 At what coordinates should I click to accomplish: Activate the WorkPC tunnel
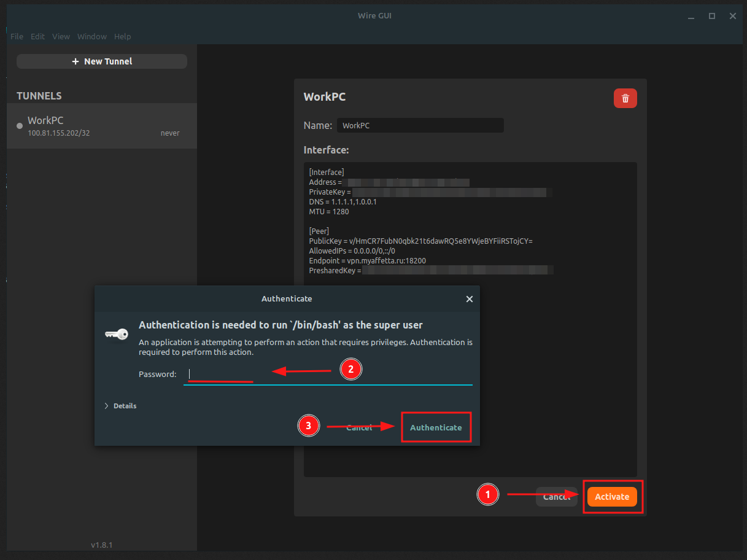pyautogui.click(x=612, y=496)
